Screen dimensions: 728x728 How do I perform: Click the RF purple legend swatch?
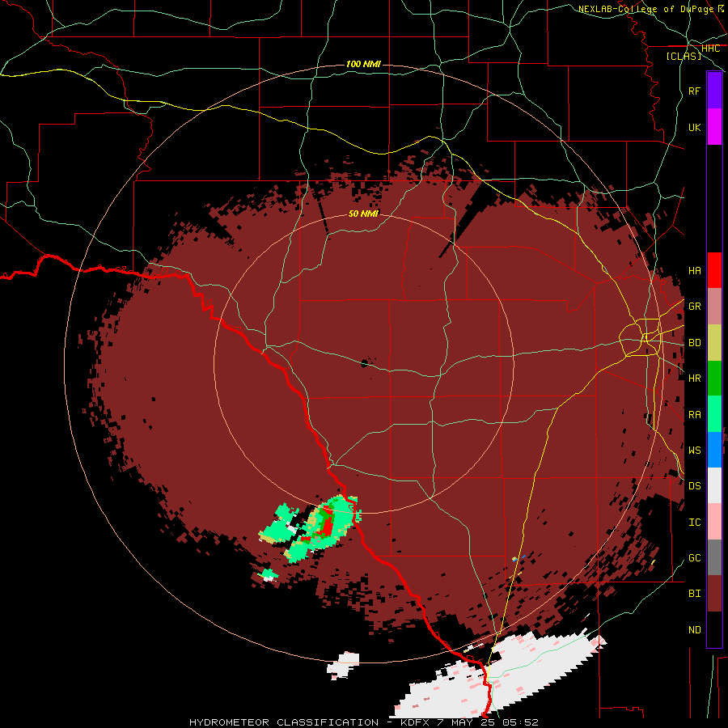(714, 90)
